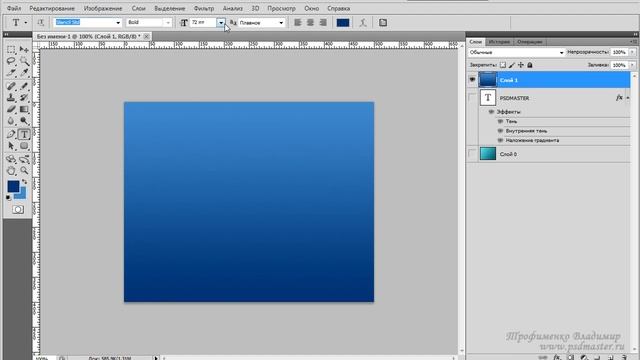This screenshot has width=640, height=360.
Task: Select the Blur tool
Action: coord(11,121)
